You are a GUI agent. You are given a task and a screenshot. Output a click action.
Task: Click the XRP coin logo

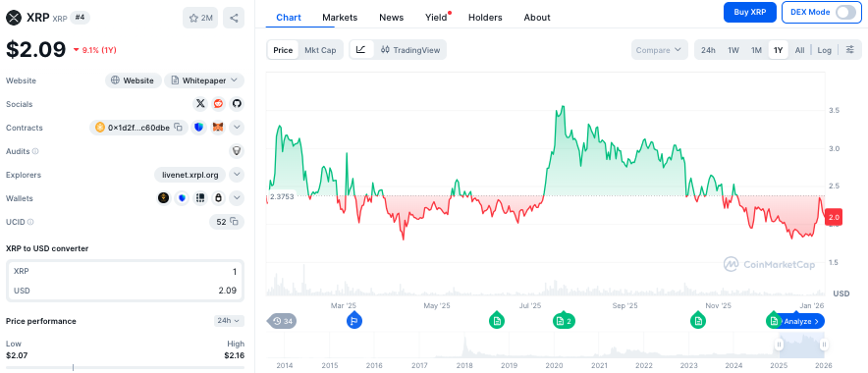pyautogui.click(x=14, y=18)
